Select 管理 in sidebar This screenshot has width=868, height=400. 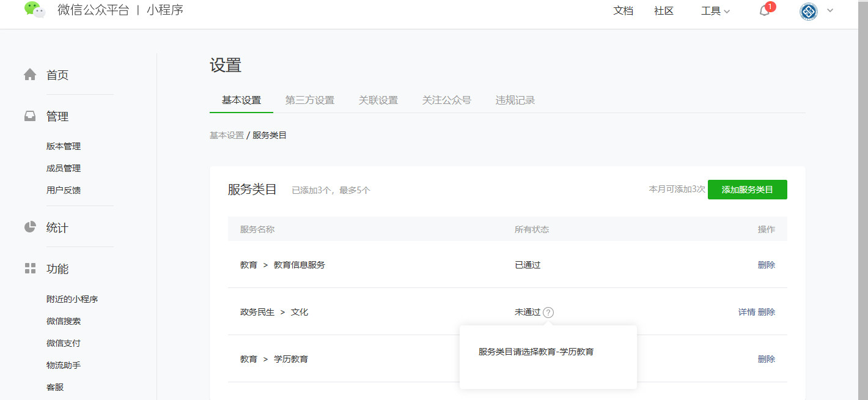57,116
